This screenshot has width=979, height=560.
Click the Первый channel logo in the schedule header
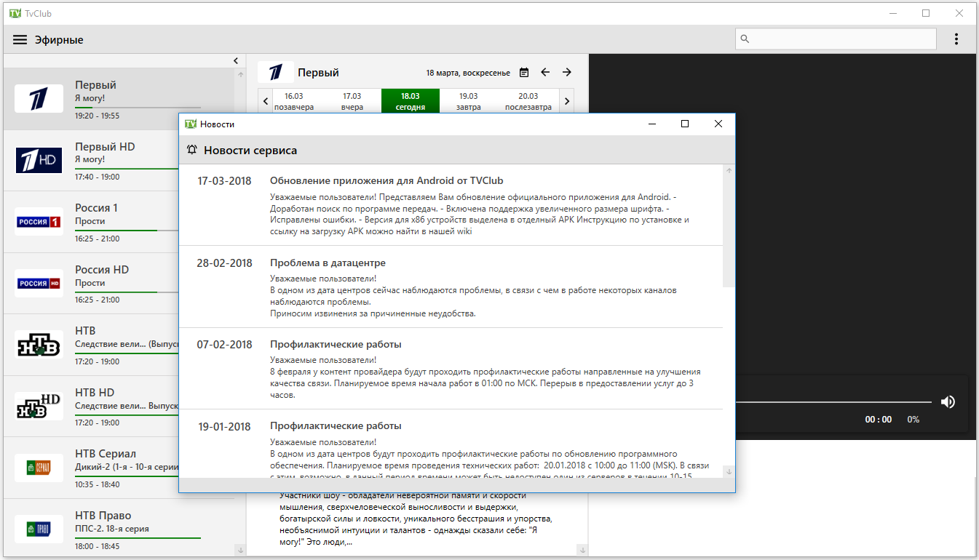(276, 72)
